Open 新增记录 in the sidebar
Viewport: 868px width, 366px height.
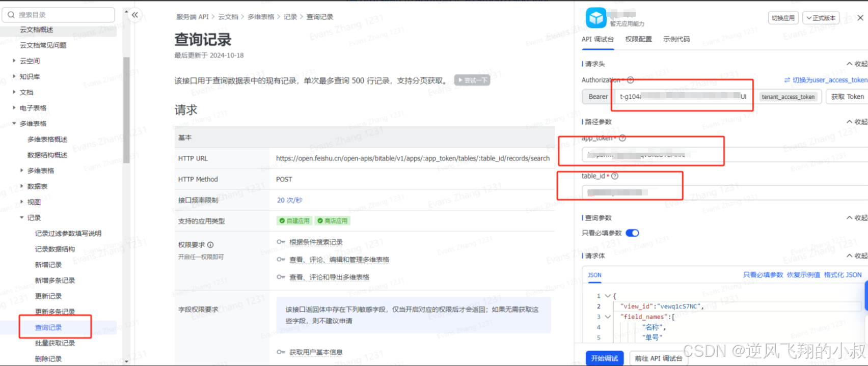coord(48,265)
